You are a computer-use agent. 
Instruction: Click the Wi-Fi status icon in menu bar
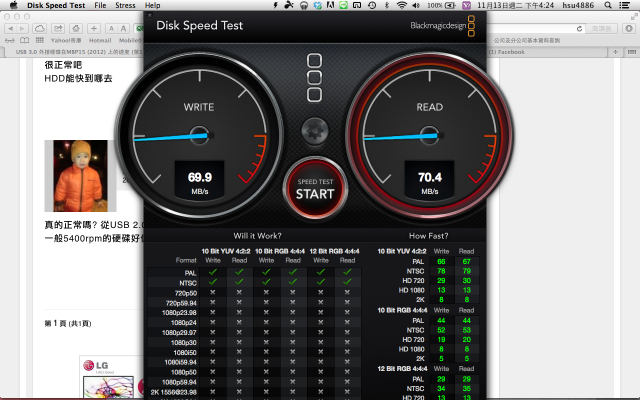(x=402, y=5)
